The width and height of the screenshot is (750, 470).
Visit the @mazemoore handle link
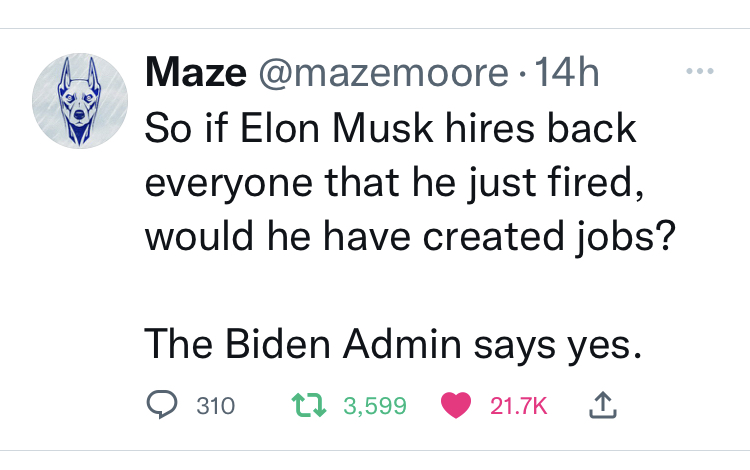(384, 72)
